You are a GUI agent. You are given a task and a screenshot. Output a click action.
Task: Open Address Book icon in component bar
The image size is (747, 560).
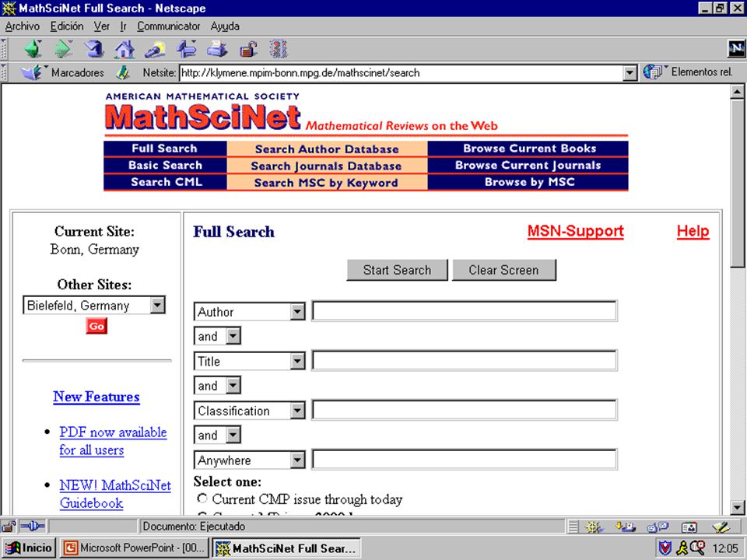689,527
